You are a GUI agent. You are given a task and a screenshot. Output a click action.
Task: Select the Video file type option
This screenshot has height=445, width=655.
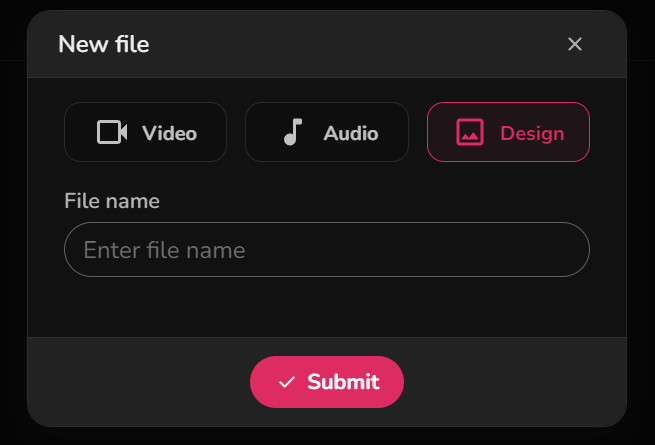click(146, 132)
